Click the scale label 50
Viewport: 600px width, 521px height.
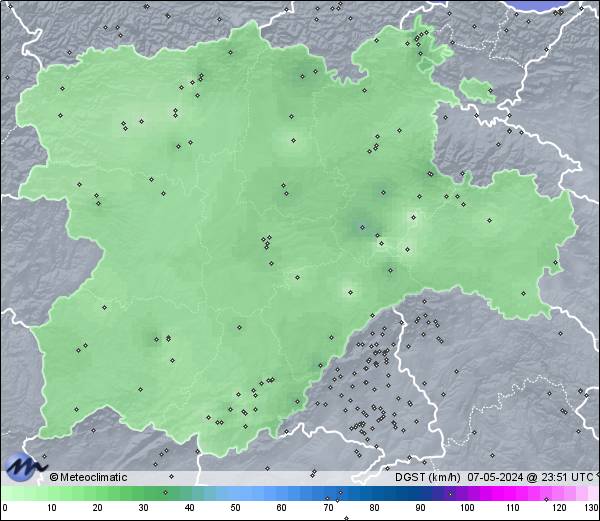coord(235,508)
